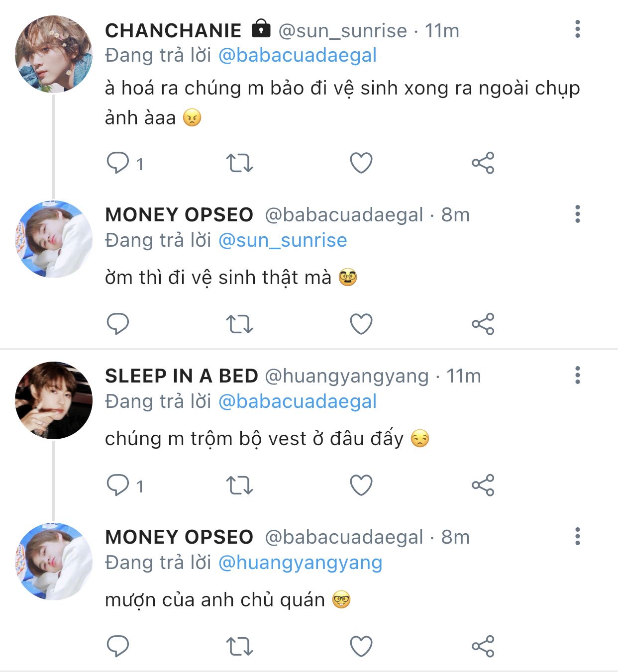The width and height of the screenshot is (618, 672).
Task: Open the @huangyangyang mention link
Action: 300,563
